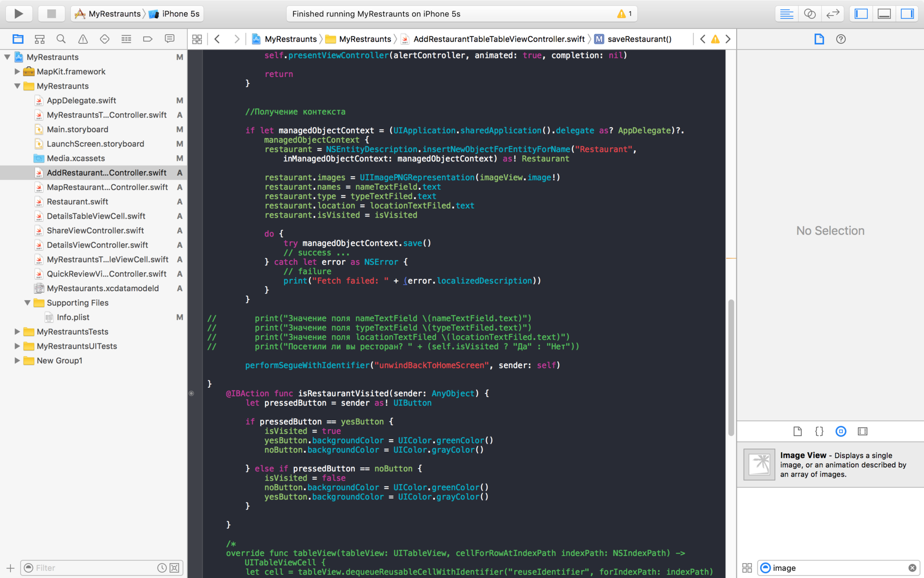924x578 pixels.
Task: Toggle library grid view
Action: click(x=747, y=568)
